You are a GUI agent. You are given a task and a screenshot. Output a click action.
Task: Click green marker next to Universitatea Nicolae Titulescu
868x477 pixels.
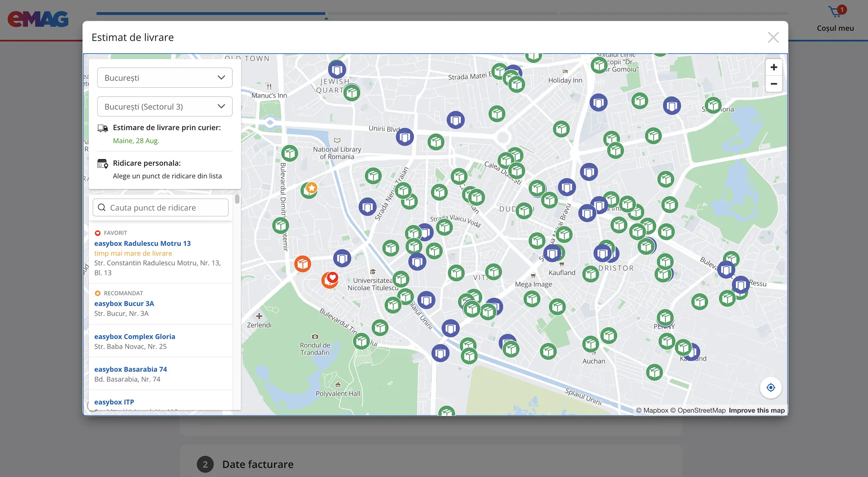coord(401,280)
